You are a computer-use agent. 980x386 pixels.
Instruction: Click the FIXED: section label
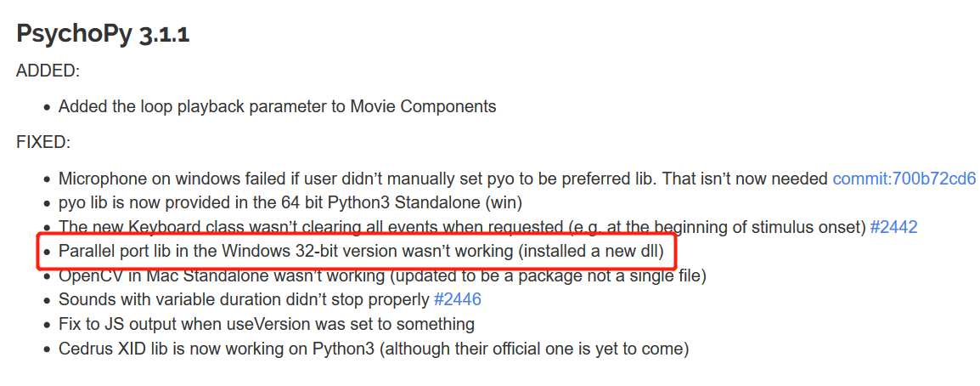pos(43,143)
